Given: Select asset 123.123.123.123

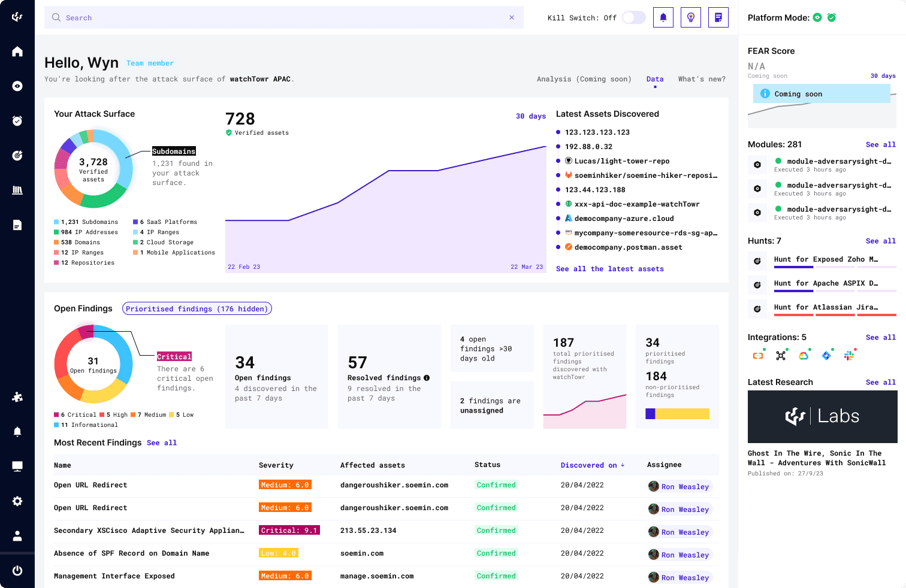Looking at the screenshot, I should (x=597, y=132).
